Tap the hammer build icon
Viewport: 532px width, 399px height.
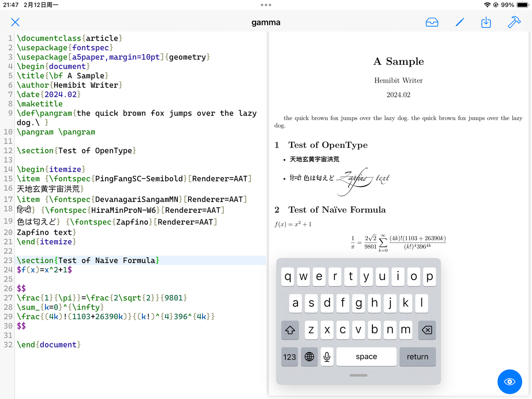click(514, 22)
